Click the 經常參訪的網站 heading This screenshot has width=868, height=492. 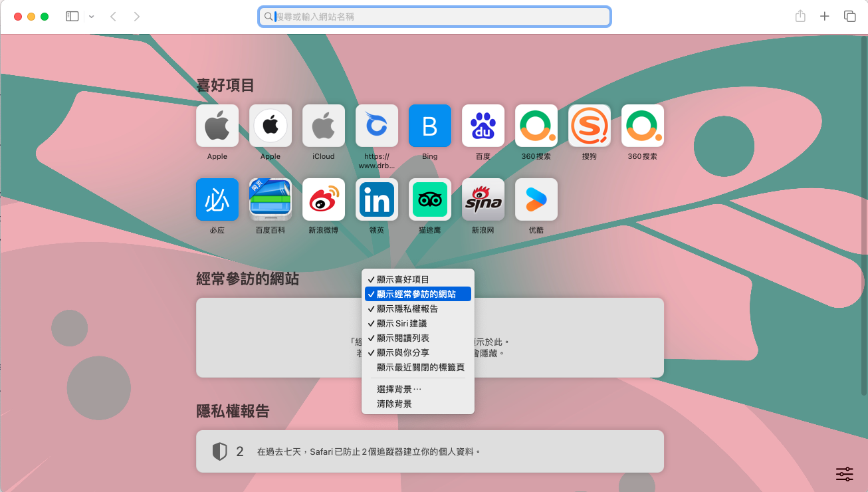[x=247, y=279]
